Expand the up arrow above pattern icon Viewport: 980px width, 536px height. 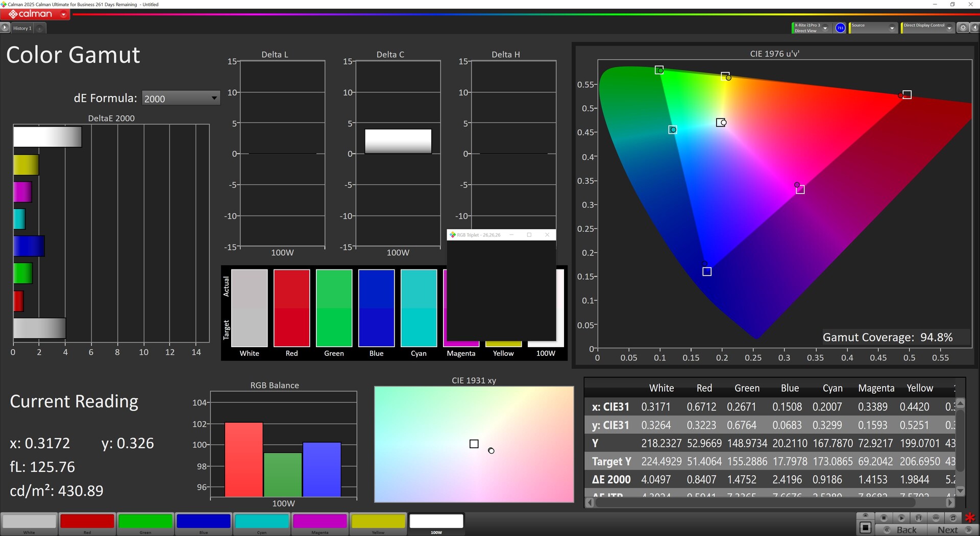(x=865, y=516)
